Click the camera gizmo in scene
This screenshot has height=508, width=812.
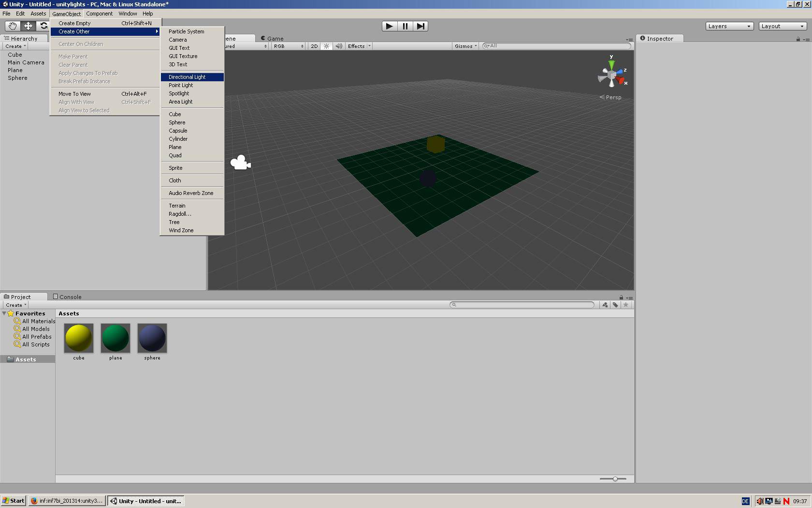click(x=240, y=163)
